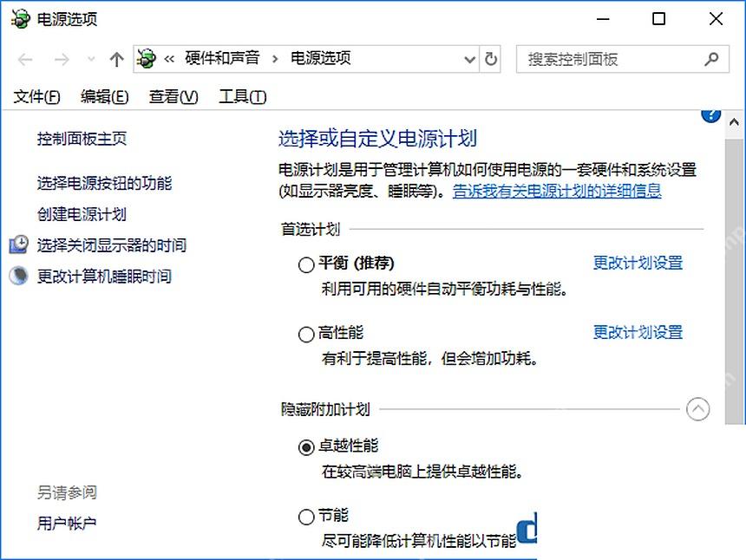The image size is (746, 560).
Task: Open the blue help question icon
Action: [710, 116]
